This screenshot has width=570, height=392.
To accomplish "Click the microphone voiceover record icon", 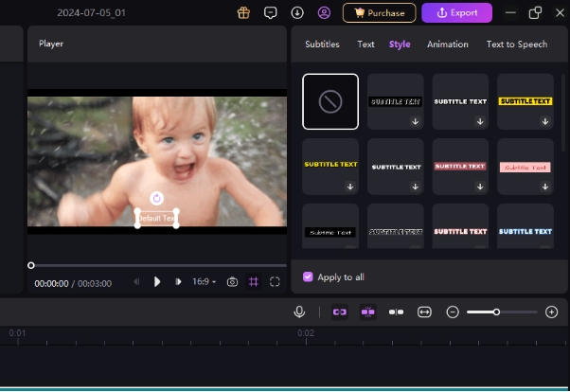I will coord(299,312).
